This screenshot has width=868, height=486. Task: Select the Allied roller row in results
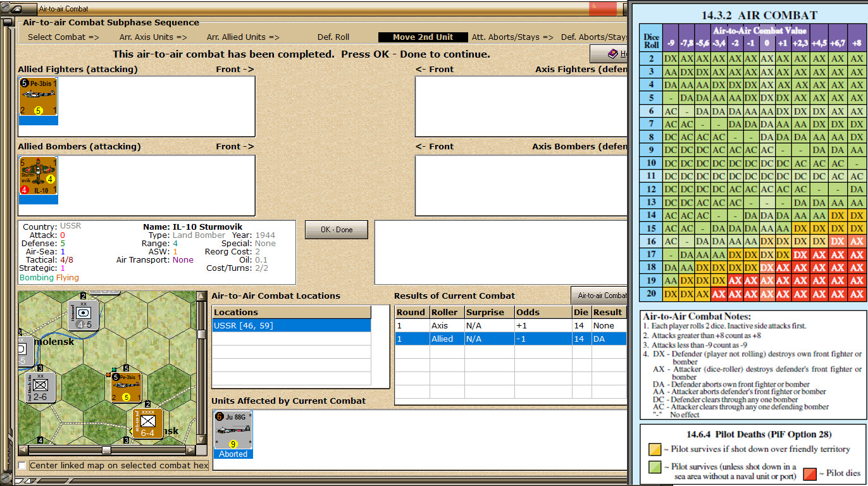511,339
